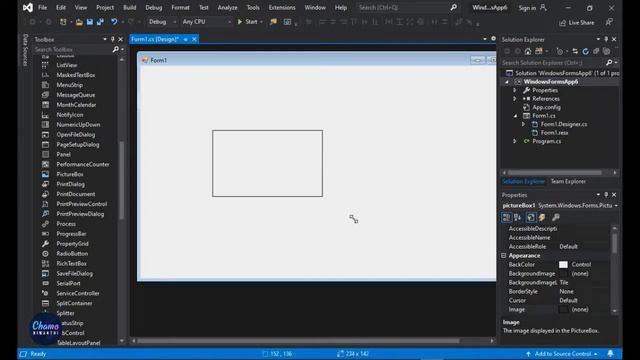Viewport: 640px width, 360px height.
Task: Click Solution Explorer pending changes filter icon
Action: [560, 51]
